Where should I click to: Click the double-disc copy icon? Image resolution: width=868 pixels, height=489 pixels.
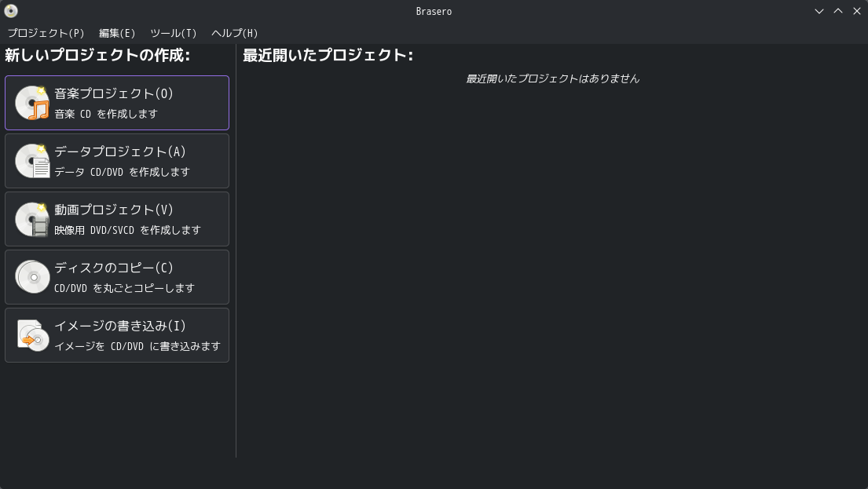coord(32,277)
